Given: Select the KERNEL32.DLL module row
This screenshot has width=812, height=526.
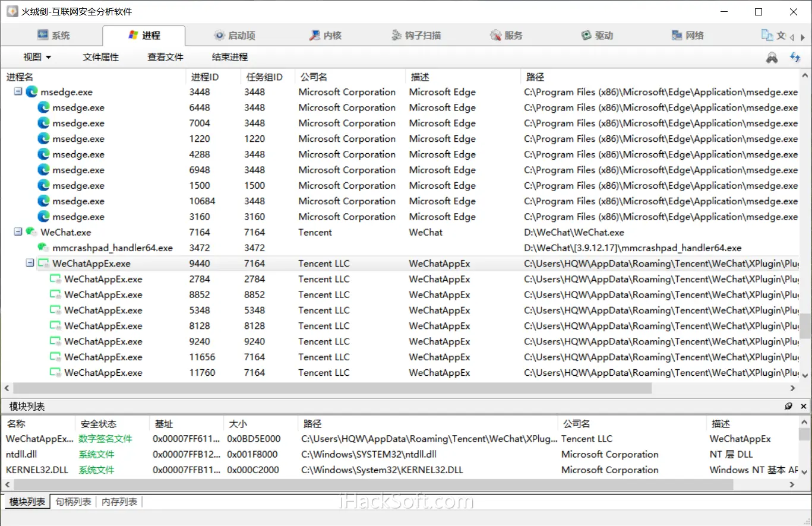Looking at the screenshot, I should point(399,470).
